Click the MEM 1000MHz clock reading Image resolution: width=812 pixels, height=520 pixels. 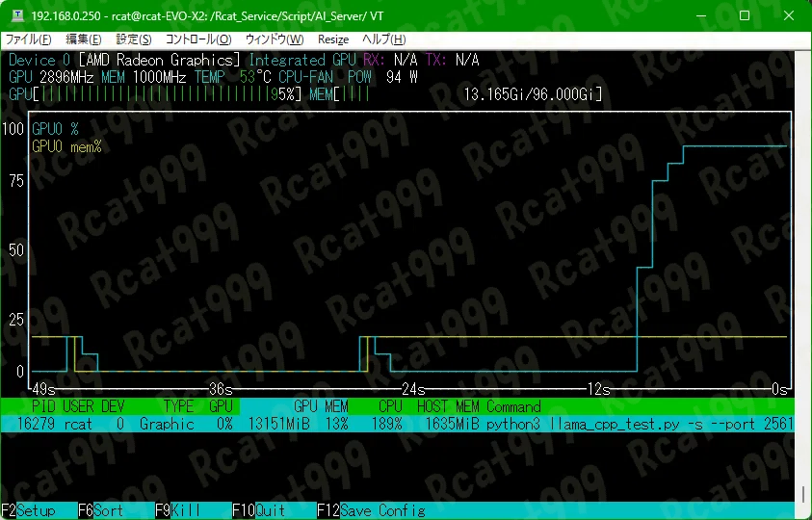point(144,77)
